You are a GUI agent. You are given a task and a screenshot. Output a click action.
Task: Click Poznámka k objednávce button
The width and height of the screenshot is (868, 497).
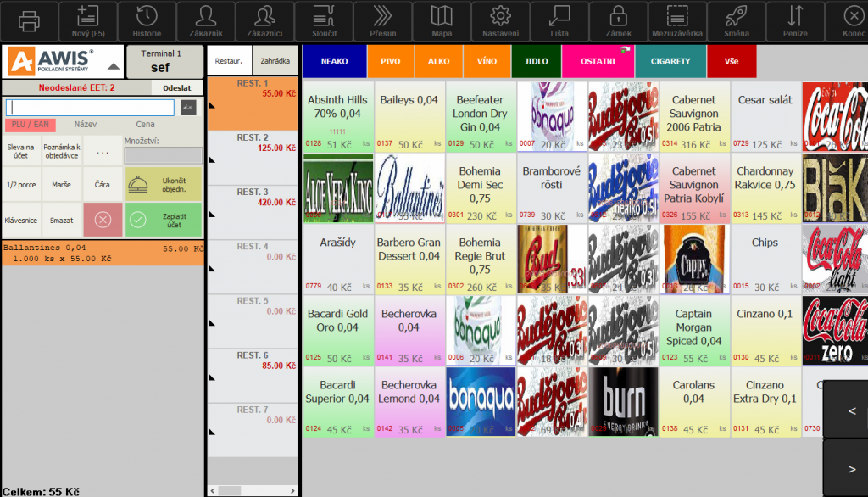61,151
